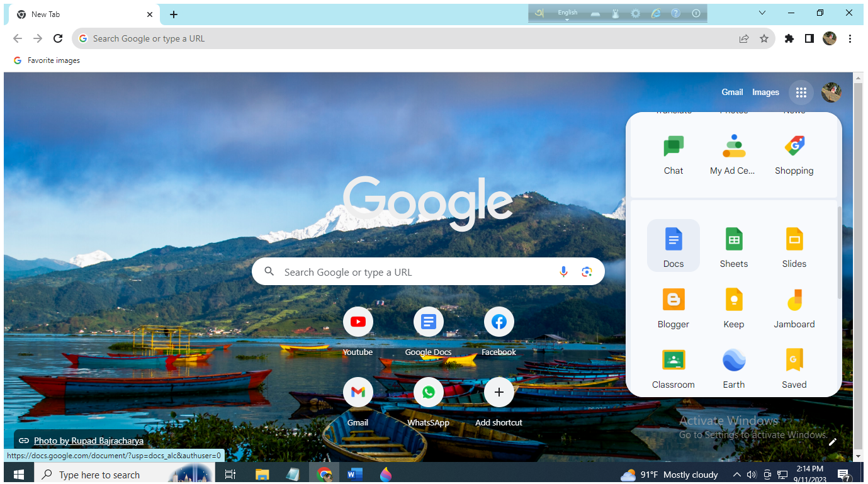Open Jamboard from the apps grid

pyautogui.click(x=794, y=307)
